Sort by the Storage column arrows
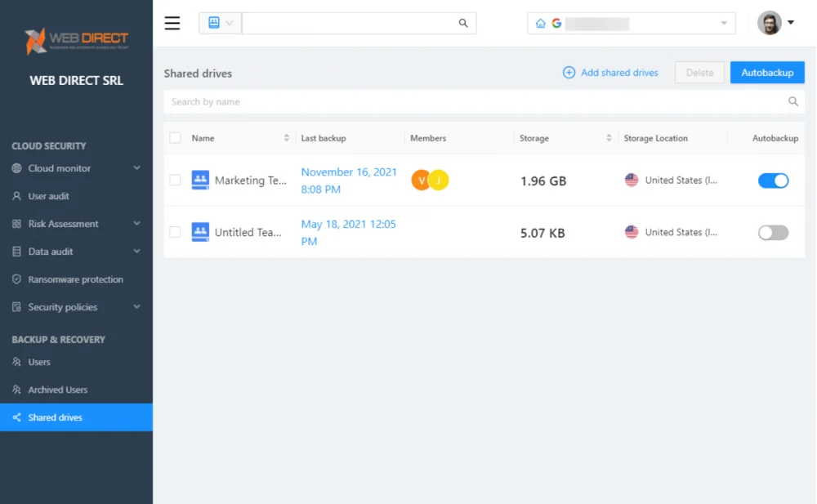This screenshot has width=817, height=504. (609, 138)
